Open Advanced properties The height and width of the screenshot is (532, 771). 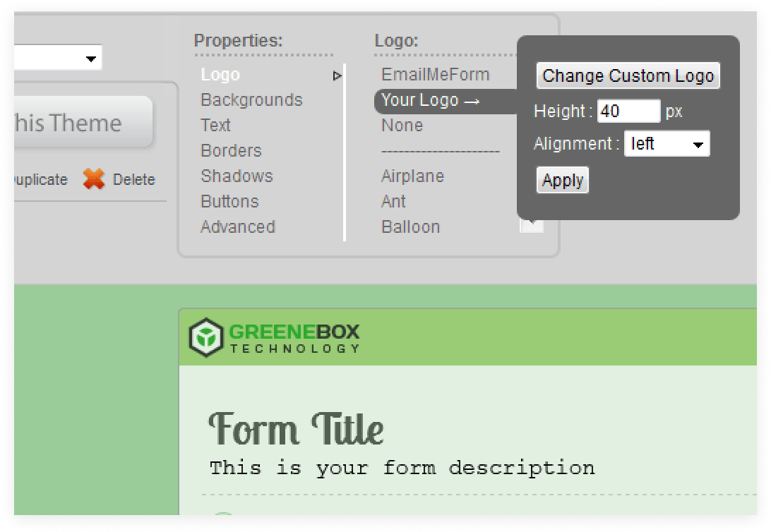238,227
